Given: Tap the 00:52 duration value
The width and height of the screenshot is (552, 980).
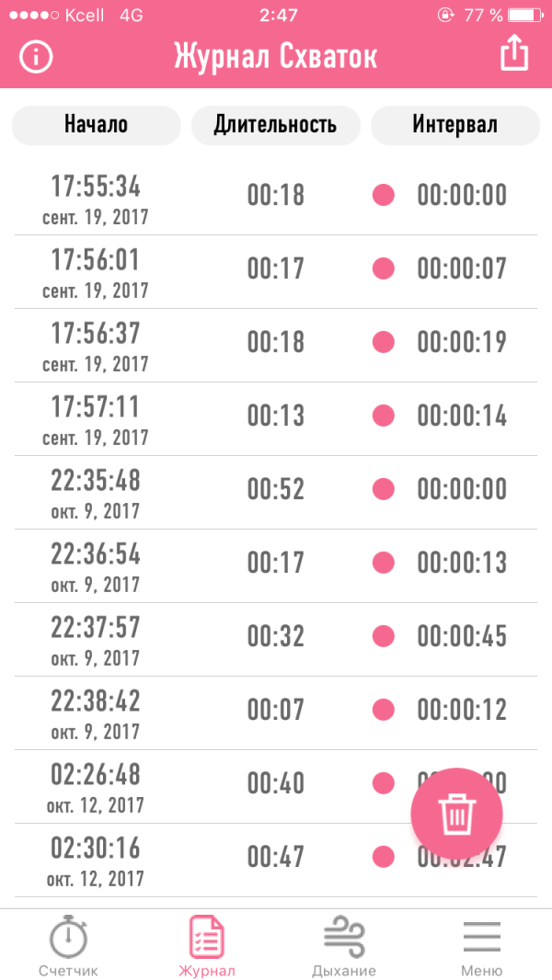Looking at the screenshot, I should 275,489.
